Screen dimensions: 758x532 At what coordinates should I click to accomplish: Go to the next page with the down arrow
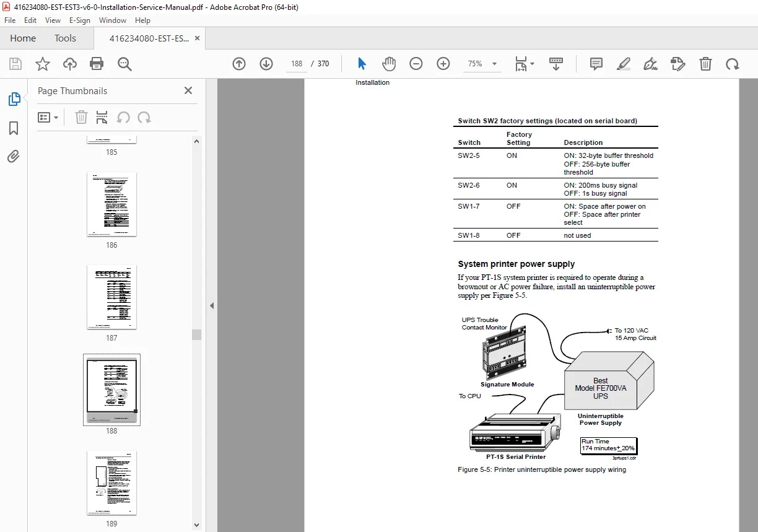tap(266, 64)
